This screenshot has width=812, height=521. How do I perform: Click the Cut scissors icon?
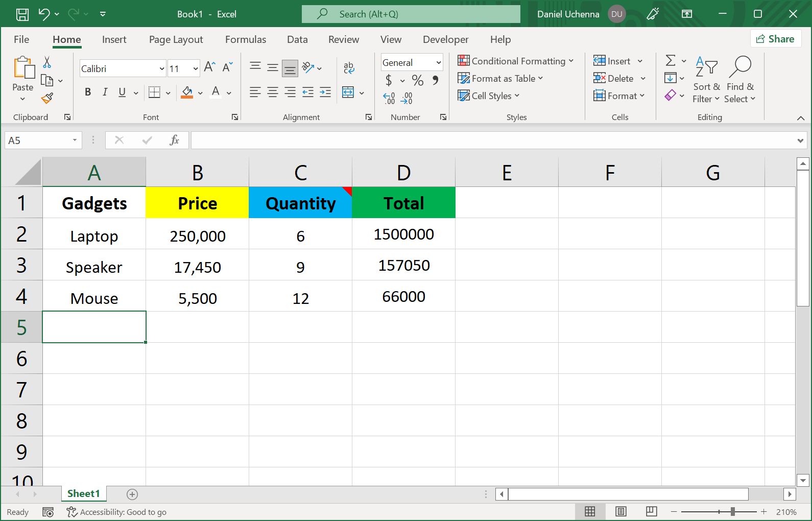click(47, 62)
